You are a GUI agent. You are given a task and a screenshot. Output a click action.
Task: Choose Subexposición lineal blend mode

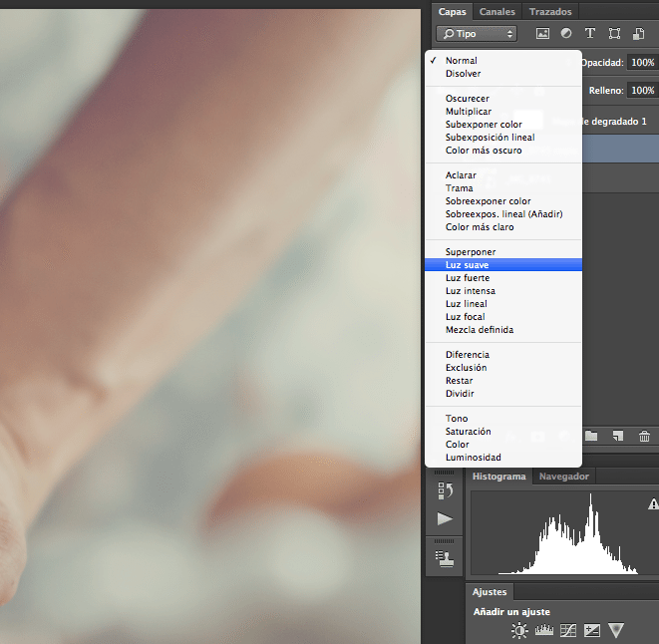click(x=503, y=138)
